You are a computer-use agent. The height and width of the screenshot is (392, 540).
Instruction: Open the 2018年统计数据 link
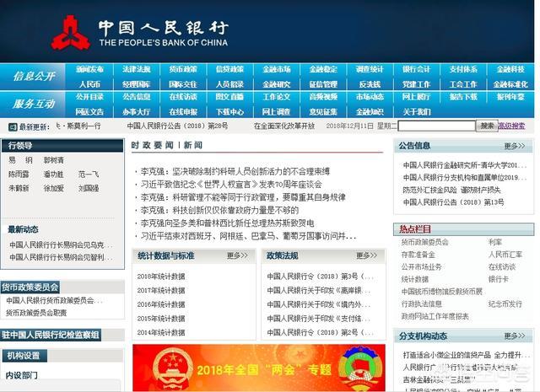point(161,277)
